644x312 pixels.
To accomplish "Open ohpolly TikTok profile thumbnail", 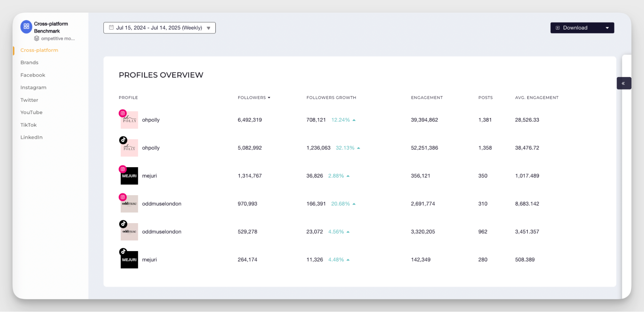I will click(x=129, y=148).
